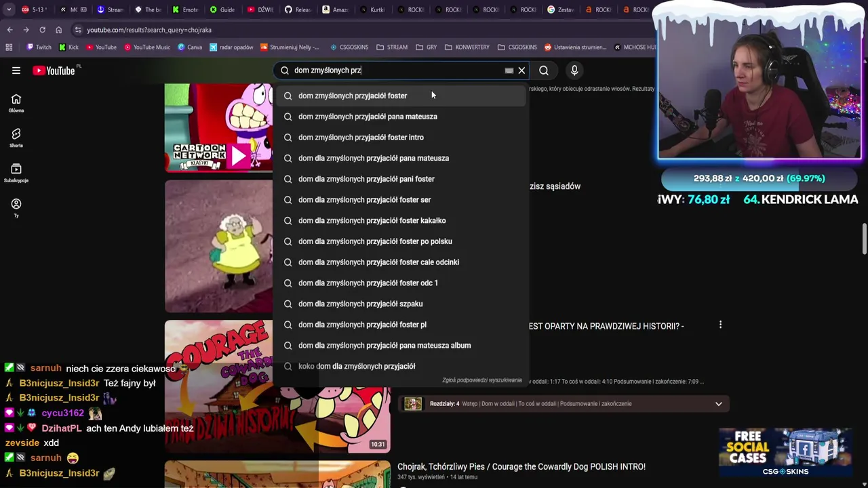Image resolution: width=868 pixels, height=488 pixels.
Task: Open the Główna sidebar icon
Action: click(x=16, y=103)
